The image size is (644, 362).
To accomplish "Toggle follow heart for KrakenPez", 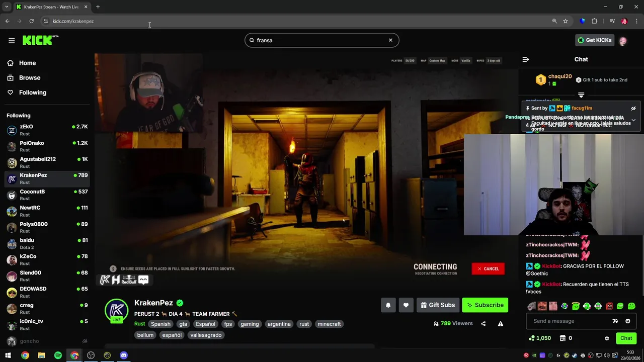I will click(x=406, y=305).
